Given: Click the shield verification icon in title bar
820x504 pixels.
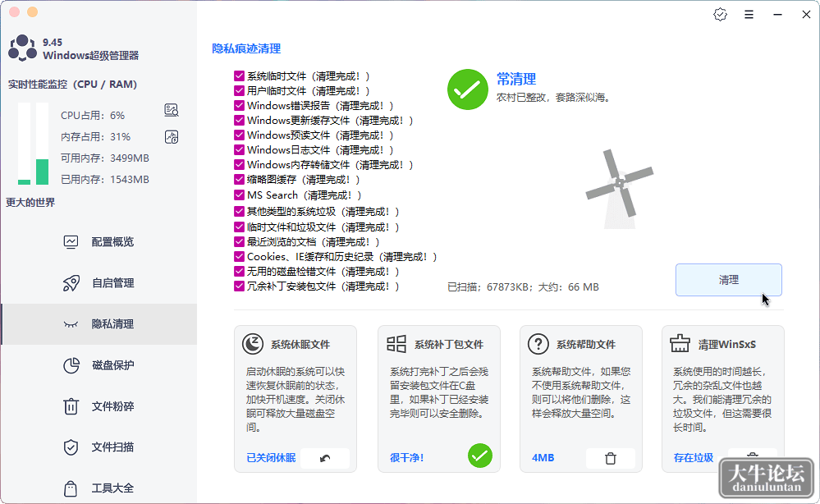Looking at the screenshot, I should [720, 15].
